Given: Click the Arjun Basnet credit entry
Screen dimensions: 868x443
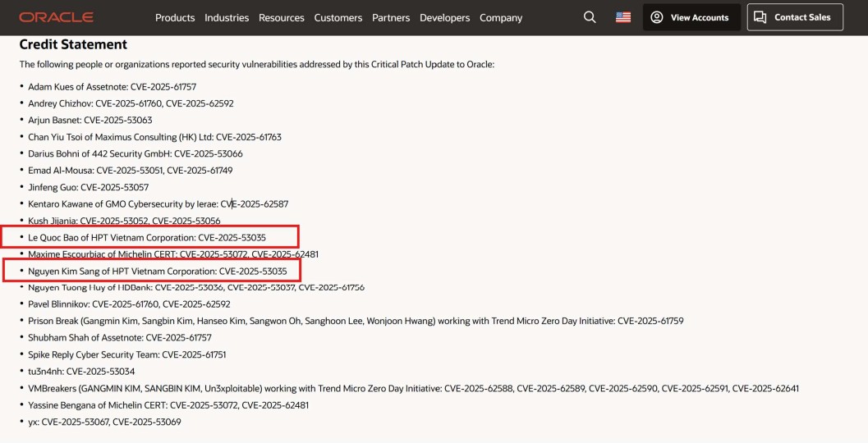Looking at the screenshot, I should [x=90, y=120].
